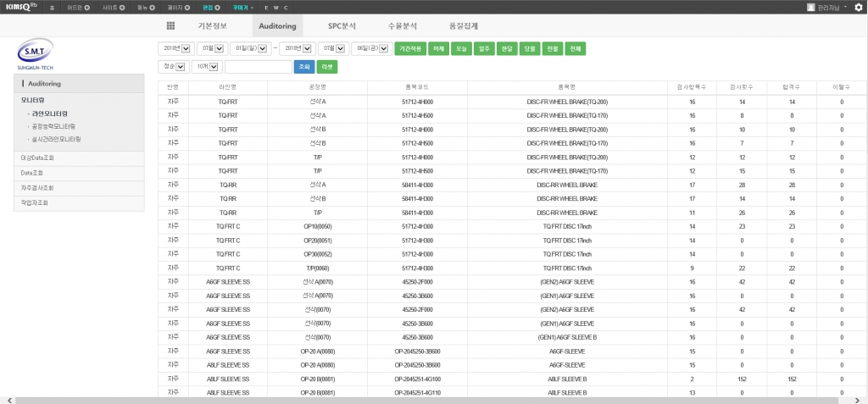Click the (GEN1) A6GF SLEEVE B cell
868x404 pixels.
[567, 337]
